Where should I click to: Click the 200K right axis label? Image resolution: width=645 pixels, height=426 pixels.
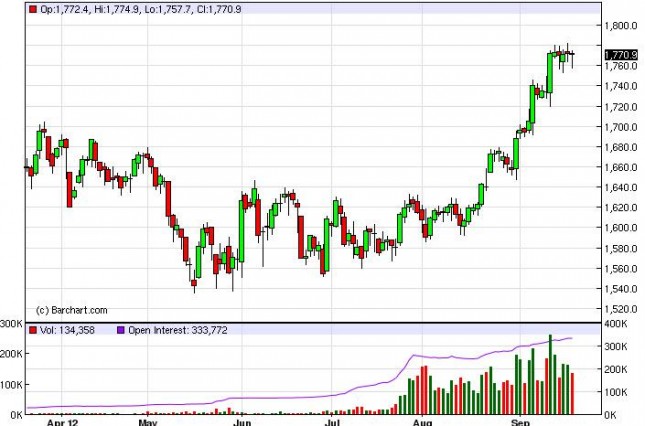tap(615, 370)
